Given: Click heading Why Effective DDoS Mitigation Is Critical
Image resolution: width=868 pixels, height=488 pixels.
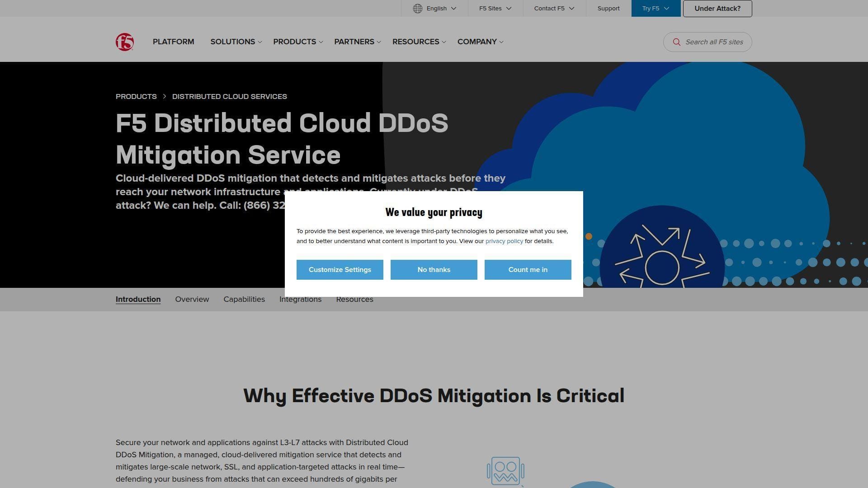Looking at the screenshot, I should click(x=434, y=396).
